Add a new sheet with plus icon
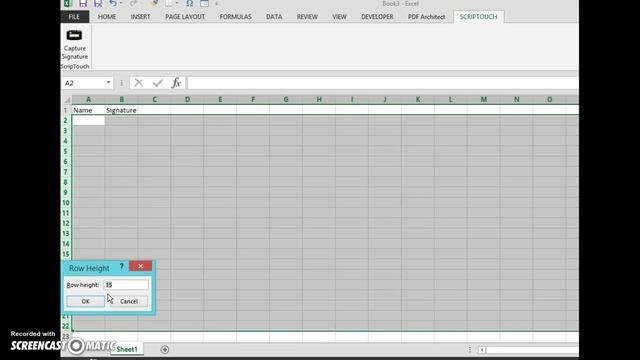 164,350
